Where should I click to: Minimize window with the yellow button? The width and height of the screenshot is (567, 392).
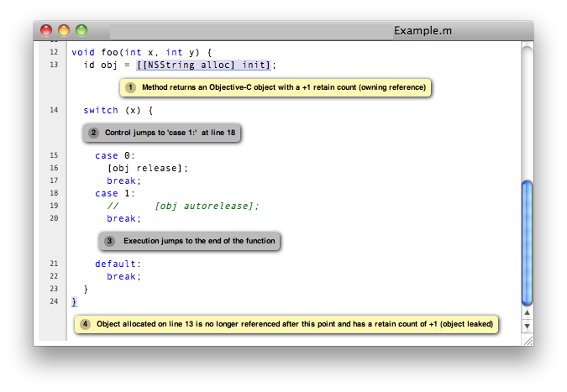[64, 30]
